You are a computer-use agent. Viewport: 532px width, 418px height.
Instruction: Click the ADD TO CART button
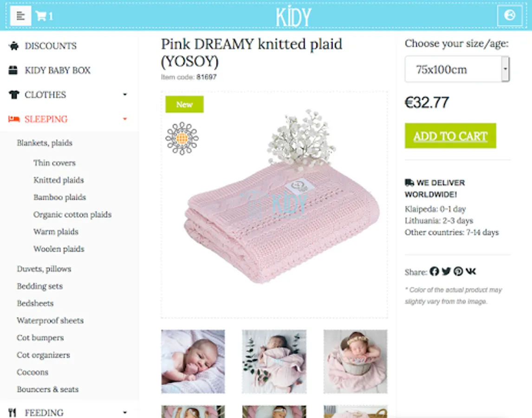pyautogui.click(x=450, y=136)
